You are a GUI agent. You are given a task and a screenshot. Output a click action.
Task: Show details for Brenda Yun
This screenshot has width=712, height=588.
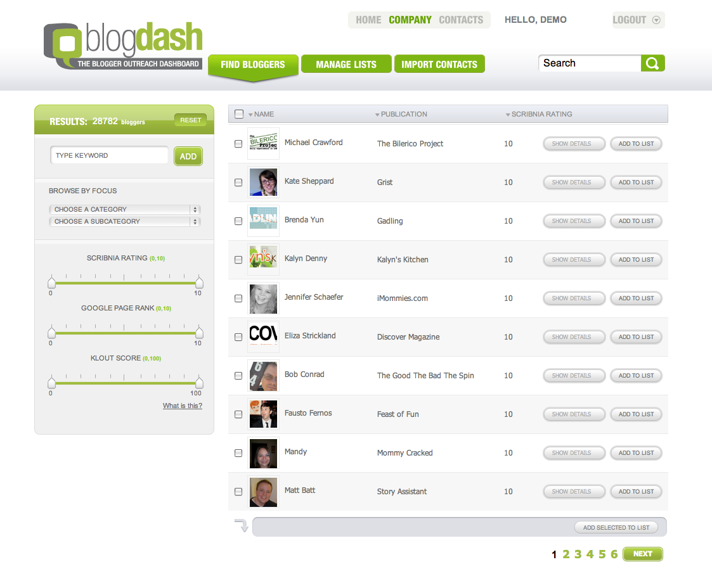click(x=574, y=221)
